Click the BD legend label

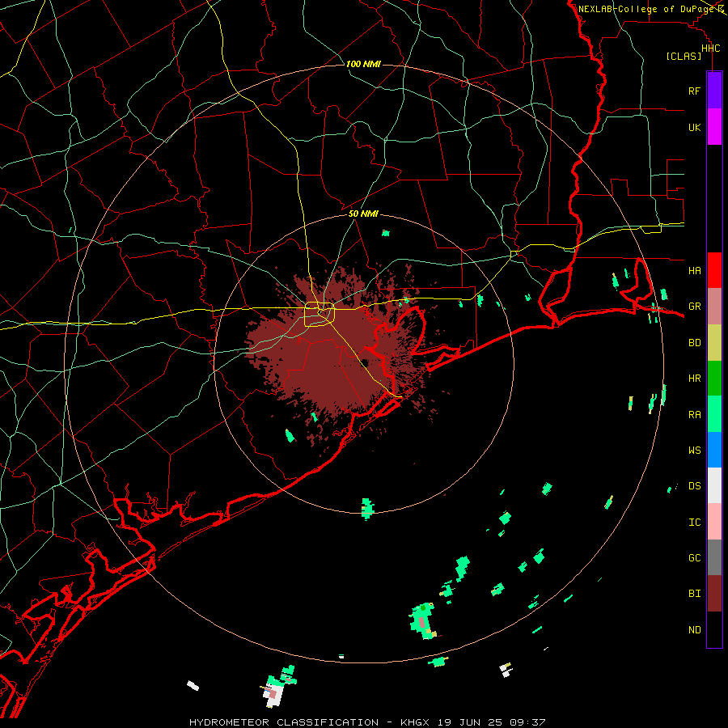point(694,343)
